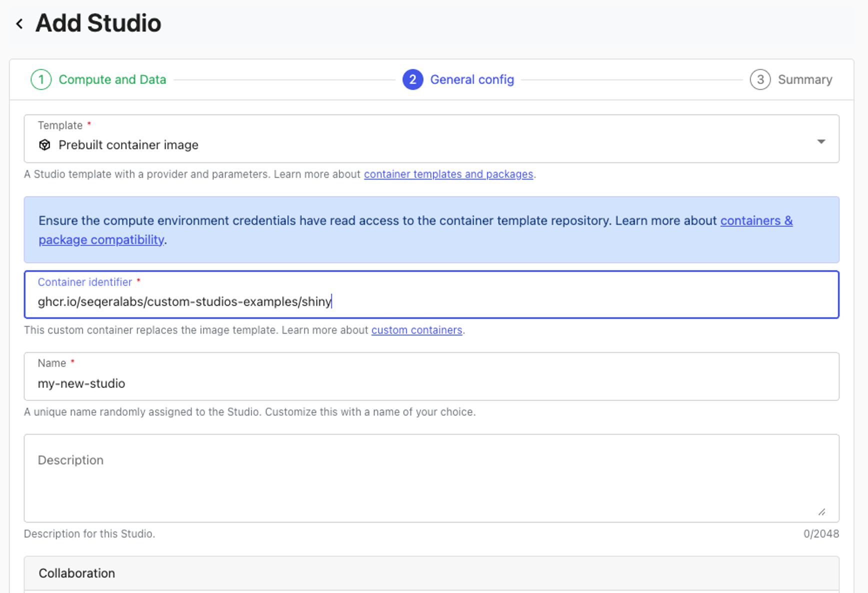Follow the custom containers link

pos(416,330)
